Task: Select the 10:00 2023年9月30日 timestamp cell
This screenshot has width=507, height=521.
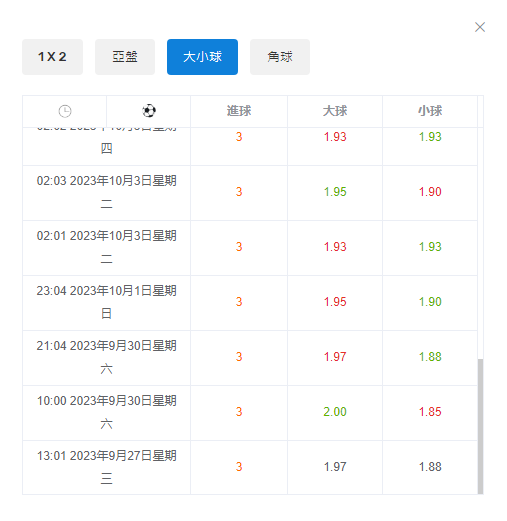Action: [106, 412]
